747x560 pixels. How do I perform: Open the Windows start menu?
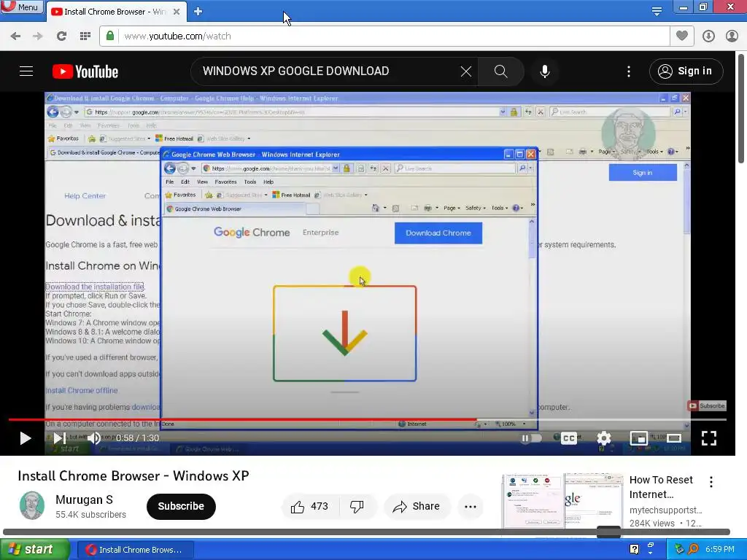click(x=34, y=550)
